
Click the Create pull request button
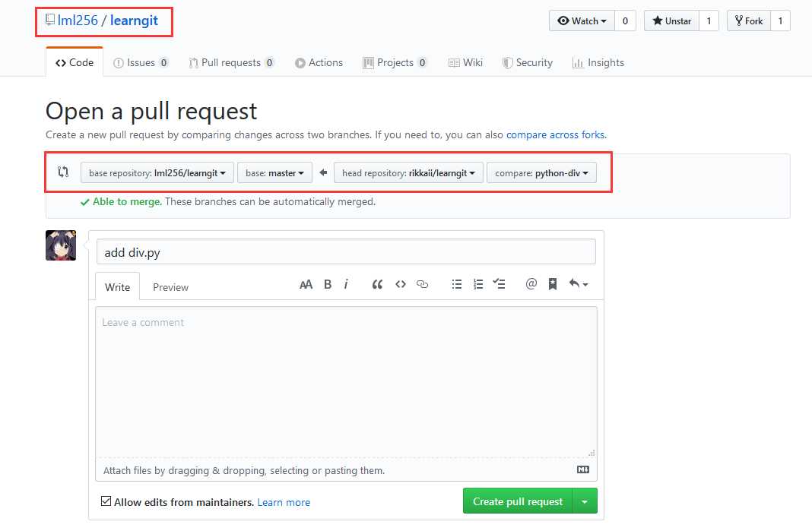[518, 502]
